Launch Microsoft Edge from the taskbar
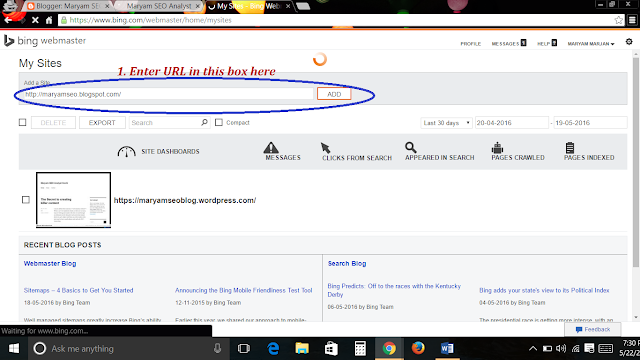The height and width of the screenshot is (360, 640). point(273,349)
